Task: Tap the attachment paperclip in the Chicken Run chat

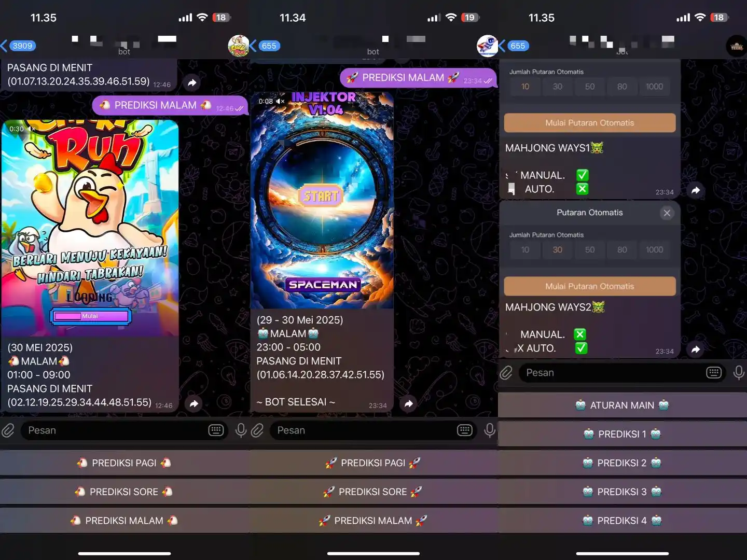Action: (x=8, y=430)
